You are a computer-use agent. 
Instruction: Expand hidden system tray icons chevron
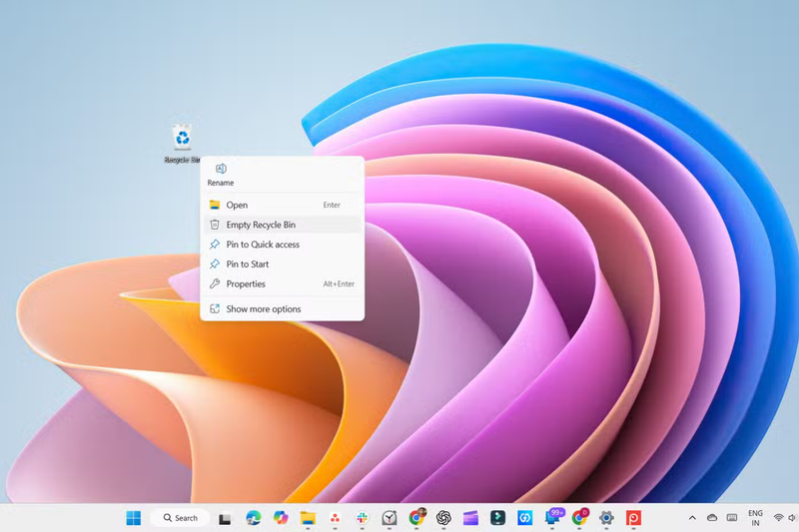692,518
